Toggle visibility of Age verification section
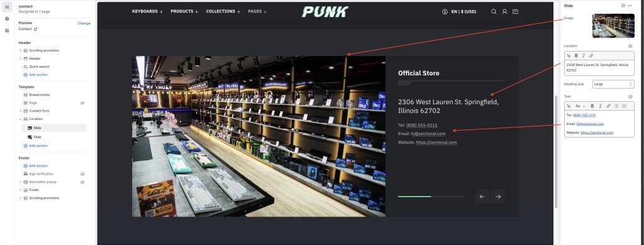Image resolution: width=644 pixels, height=245 pixels. tap(82, 174)
